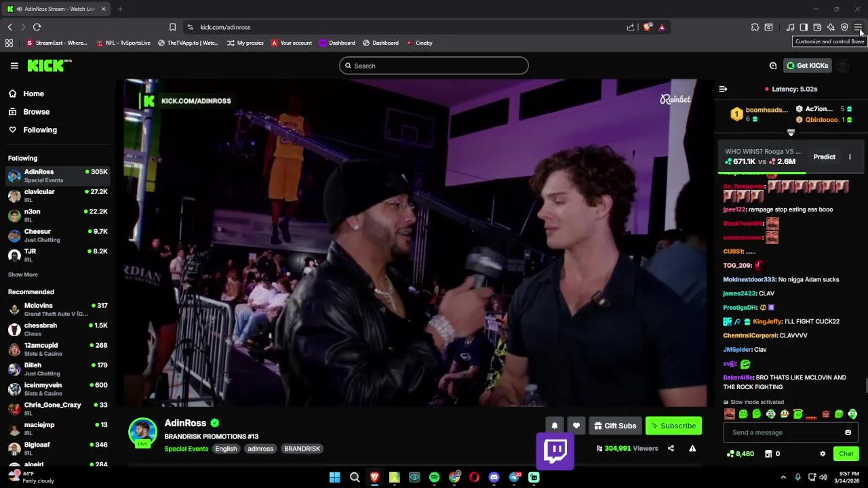Open Cineby bookmark
Screen dimensions: 868x488
(x=419, y=43)
